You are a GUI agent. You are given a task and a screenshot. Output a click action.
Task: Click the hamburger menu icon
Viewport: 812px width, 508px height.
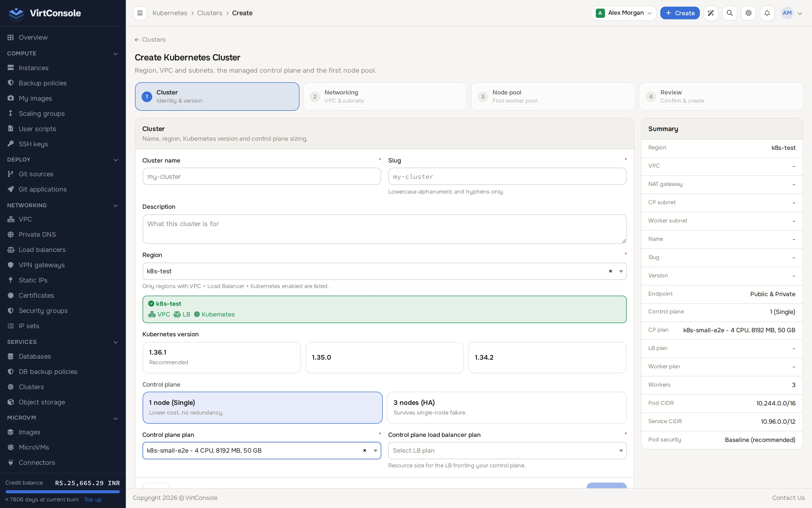pyautogui.click(x=140, y=13)
